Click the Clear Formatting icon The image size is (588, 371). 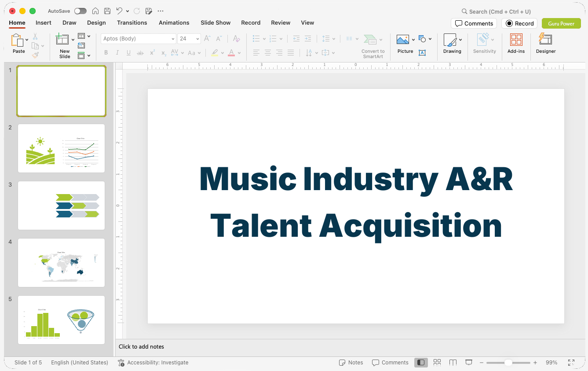(x=237, y=39)
